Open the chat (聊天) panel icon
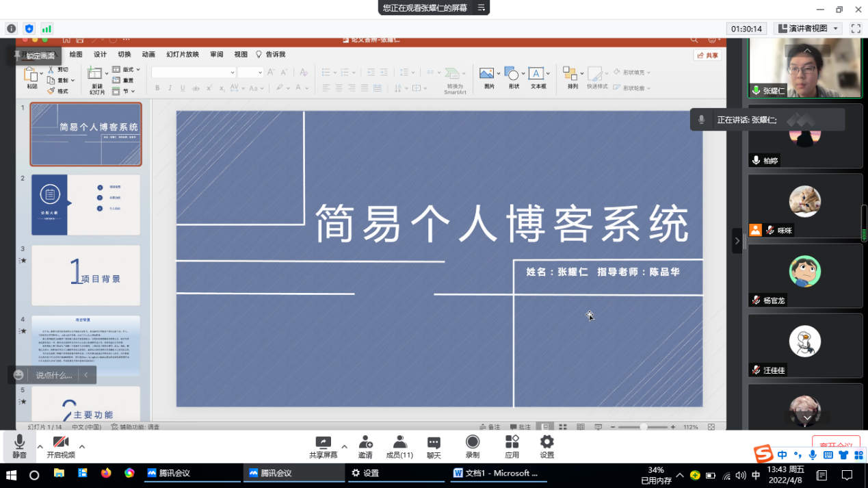This screenshot has height=488, width=868. pos(434,442)
